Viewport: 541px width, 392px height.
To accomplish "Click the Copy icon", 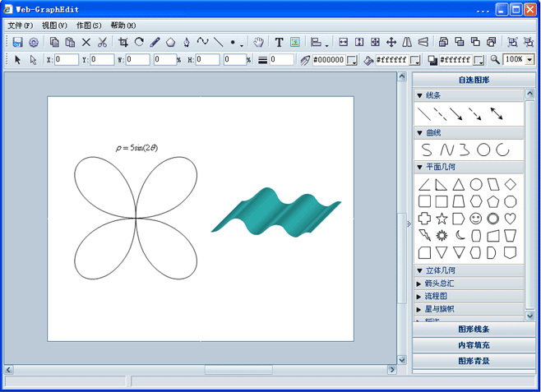I will pyautogui.click(x=54, y=42).
